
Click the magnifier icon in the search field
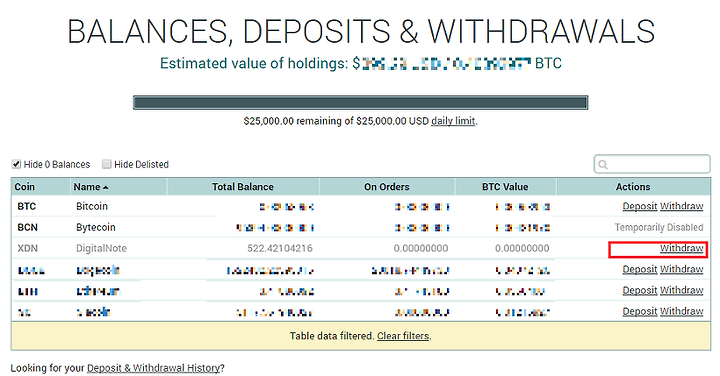pos(603,164)
